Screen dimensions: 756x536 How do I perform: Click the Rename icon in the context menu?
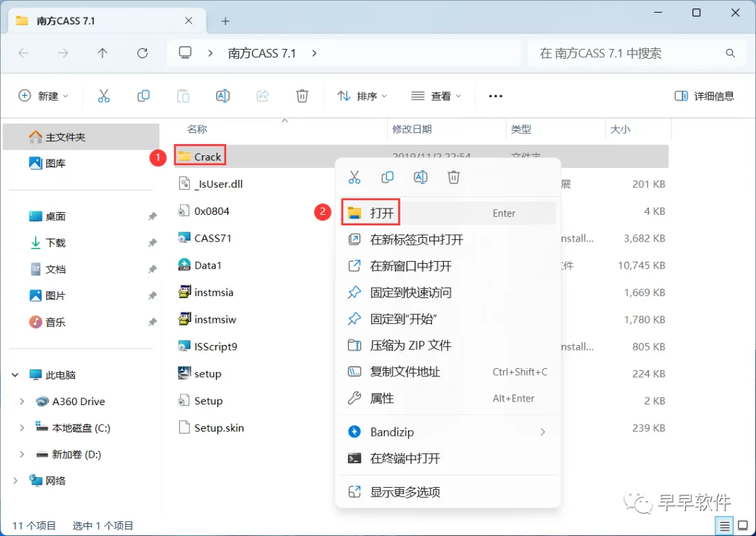click(x=421, y=177)
